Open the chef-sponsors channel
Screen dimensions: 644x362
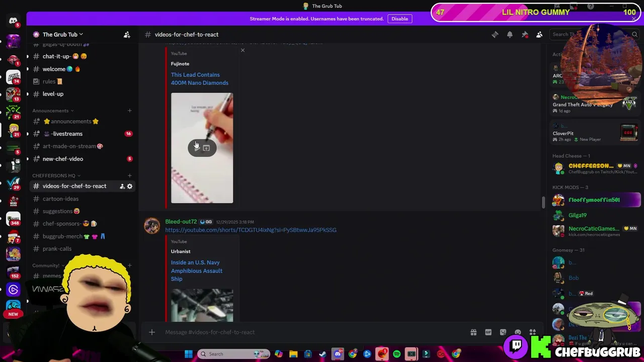(80, 224)
